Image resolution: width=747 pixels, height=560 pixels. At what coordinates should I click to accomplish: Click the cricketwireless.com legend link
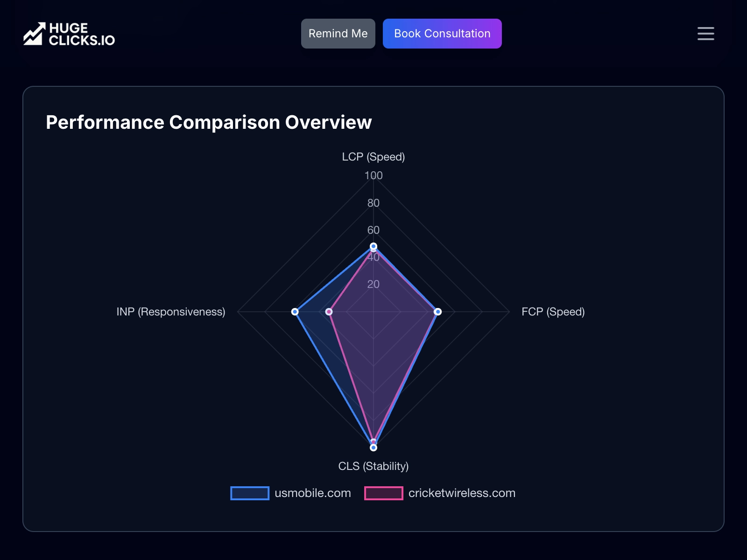pos(462,493)
